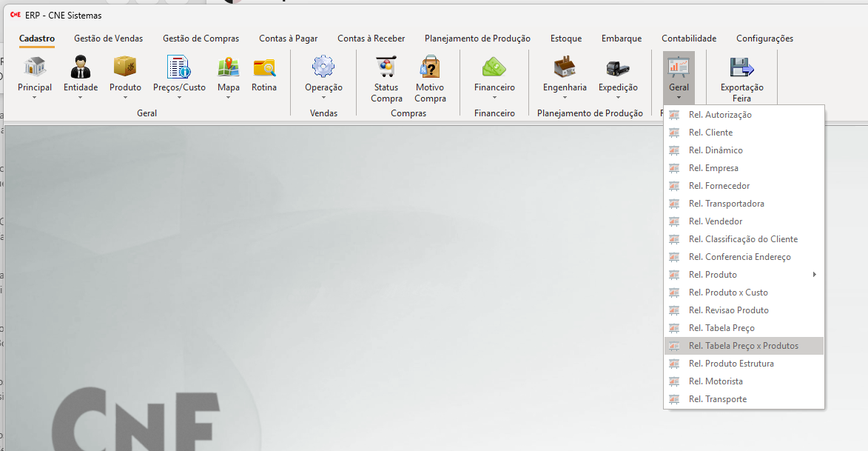Image resolution: width=868 pixels, height=451 pixels.
Task: Click the Motivo Compra bag icon
Action: (x=430, y=67)
